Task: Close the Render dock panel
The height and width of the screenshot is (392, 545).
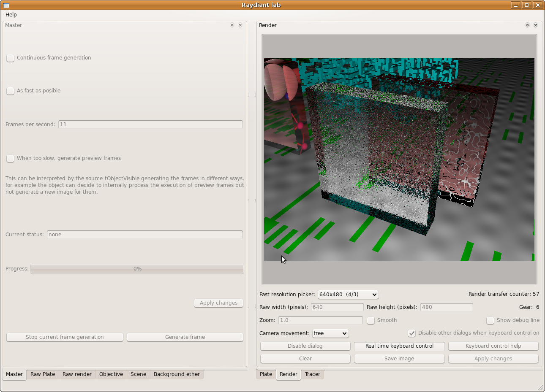Action: click(x=535, y=25)
